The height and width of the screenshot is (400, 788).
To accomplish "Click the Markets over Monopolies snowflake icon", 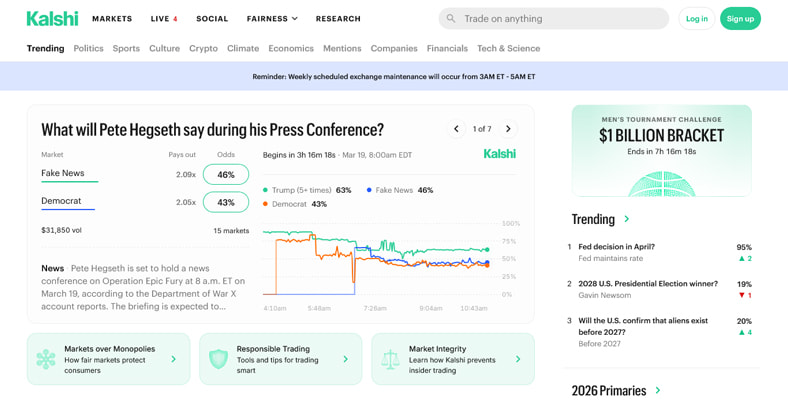I will point(46,359).
